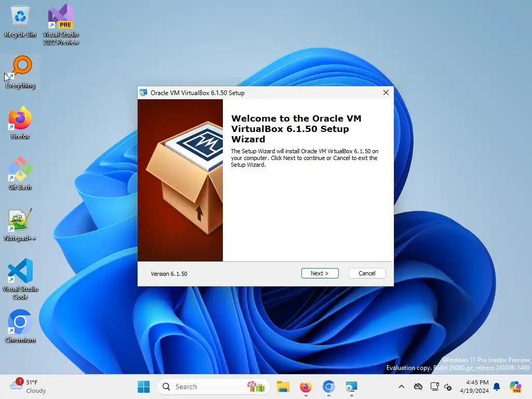Click the Version 6.1.50 label
Screen dimensions: 532x399
pos(169,274)
